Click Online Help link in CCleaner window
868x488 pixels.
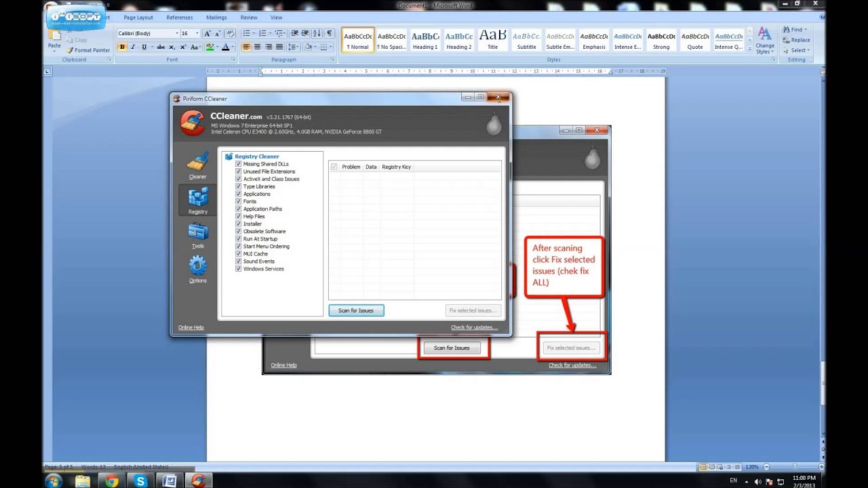191,327
